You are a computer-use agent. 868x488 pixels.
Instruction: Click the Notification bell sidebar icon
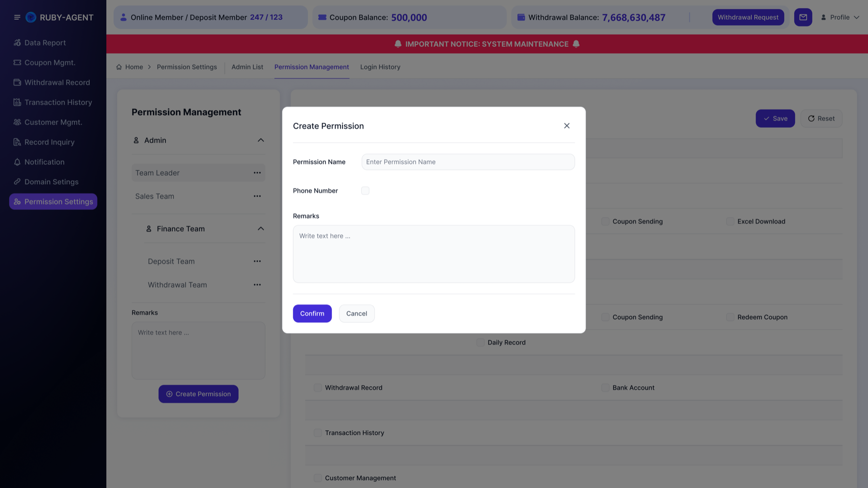[17, 162]
